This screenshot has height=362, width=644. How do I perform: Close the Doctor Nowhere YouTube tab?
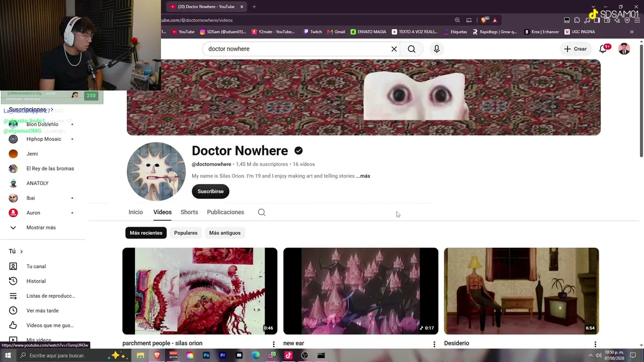coord(242,7)
